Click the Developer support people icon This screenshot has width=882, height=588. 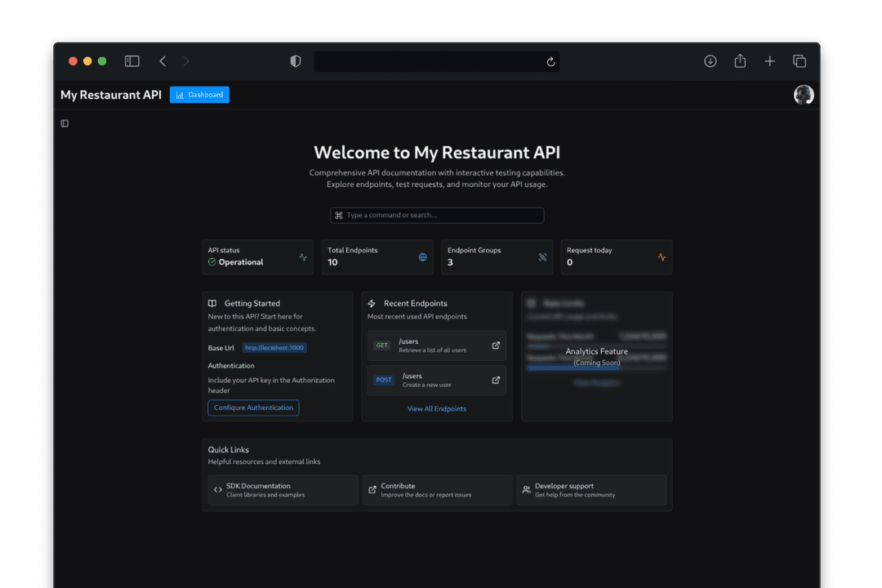(x=526, y=490)
